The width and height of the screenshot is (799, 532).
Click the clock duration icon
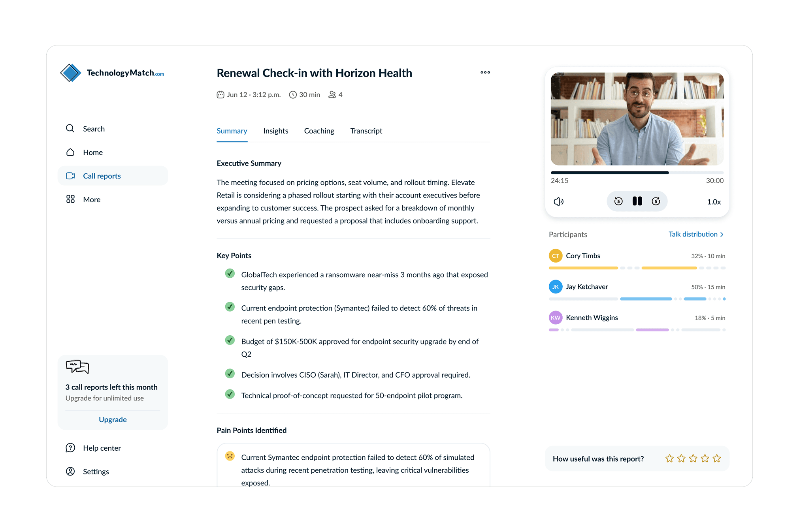pyautogui.click(x=293, y=94)
